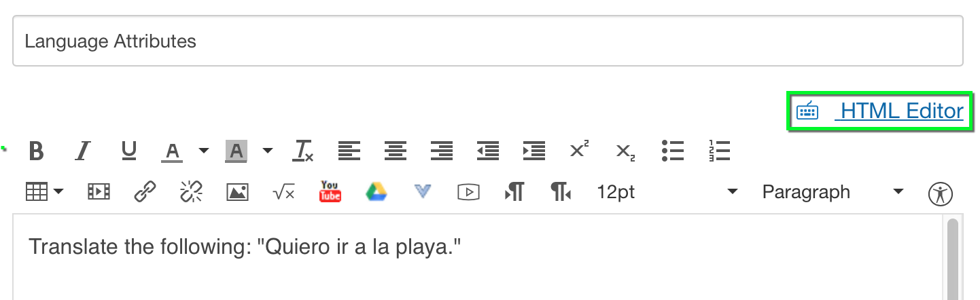Center align the text
This screenshot has width=980, height=300.
396,151
